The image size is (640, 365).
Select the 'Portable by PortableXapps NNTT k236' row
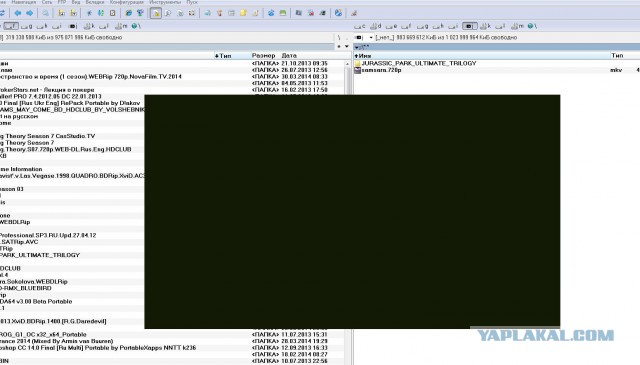(98, 348)
